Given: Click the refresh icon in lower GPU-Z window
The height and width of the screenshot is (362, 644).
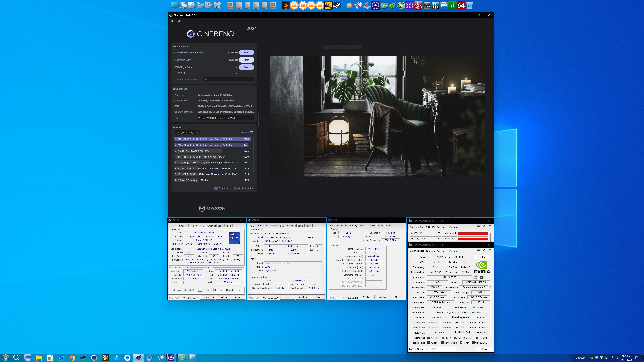Looking at the screenshot, I should 484,250.
